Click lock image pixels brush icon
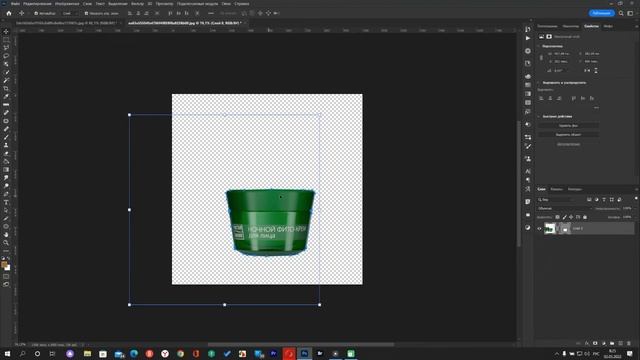This screenshot has width=640, height=360. pyautogui.click(x=564, y=217)
